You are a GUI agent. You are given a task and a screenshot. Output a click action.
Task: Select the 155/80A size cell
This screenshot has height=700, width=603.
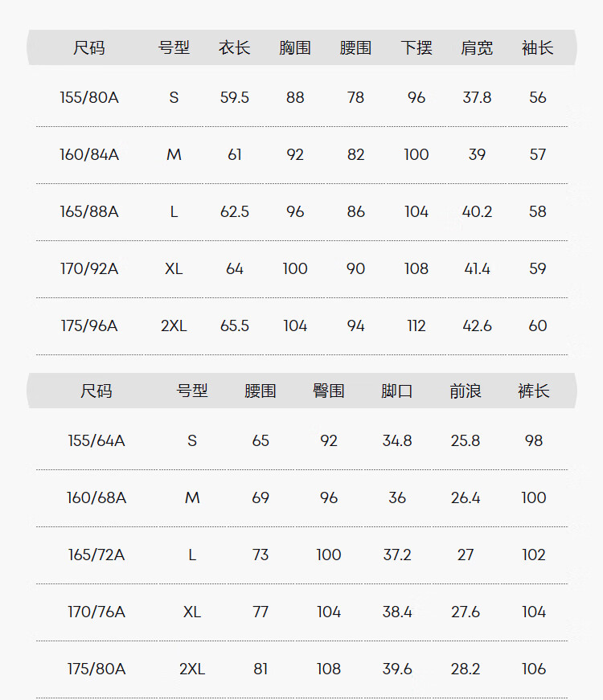89,98
